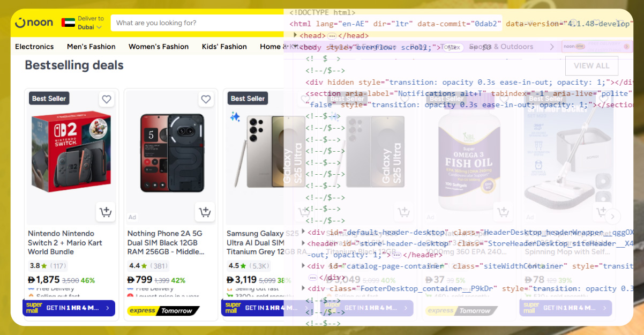Toggle wishlist heart on Nothing Phone card
The width and height of the screenshot is (644, 335).
[206, 99]
